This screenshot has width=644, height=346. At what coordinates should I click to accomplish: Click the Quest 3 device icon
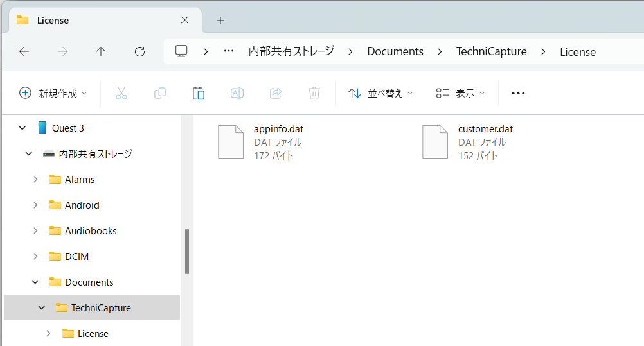42,128
